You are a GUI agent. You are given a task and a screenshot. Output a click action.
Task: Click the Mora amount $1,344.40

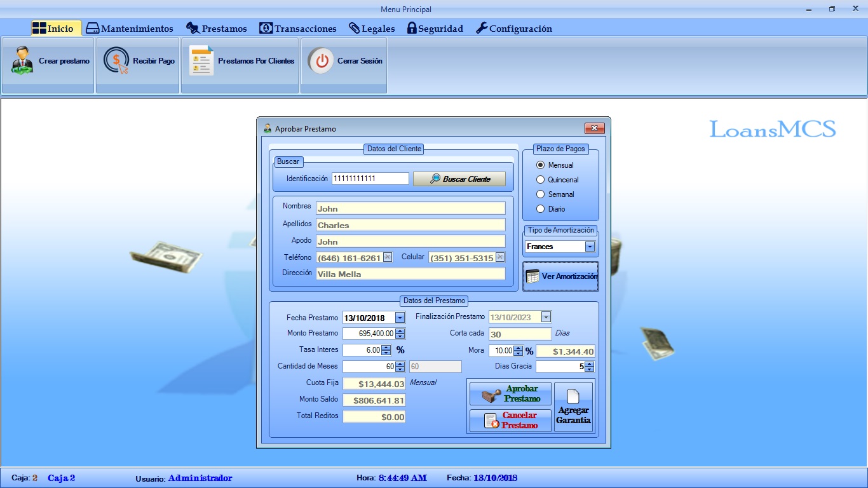click(x=566, y=351)
